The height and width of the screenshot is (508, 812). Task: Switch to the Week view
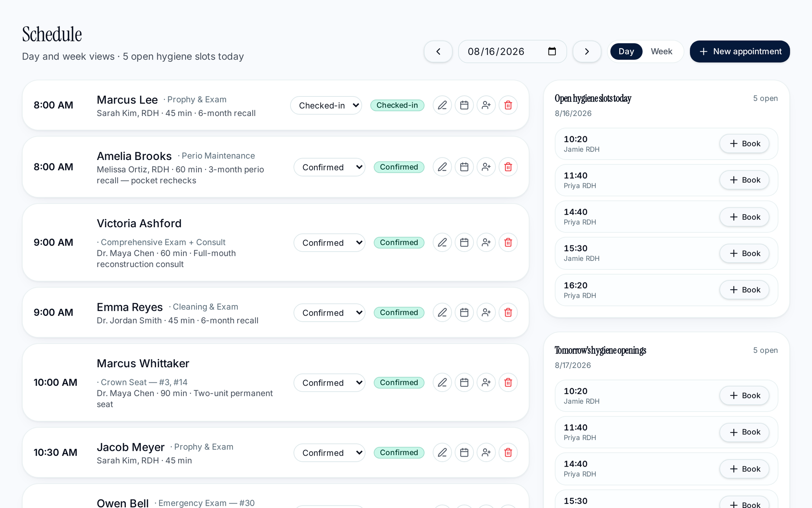coord(661,51)
